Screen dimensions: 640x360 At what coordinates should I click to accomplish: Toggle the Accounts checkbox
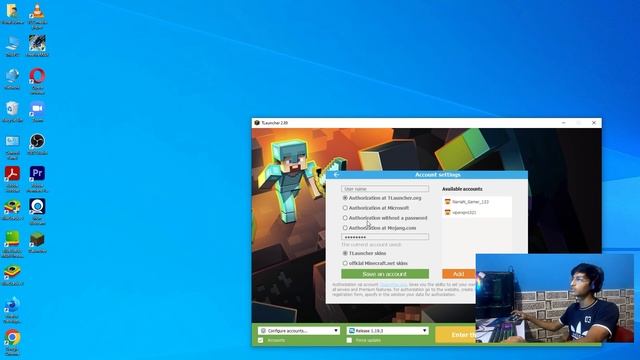261,340
